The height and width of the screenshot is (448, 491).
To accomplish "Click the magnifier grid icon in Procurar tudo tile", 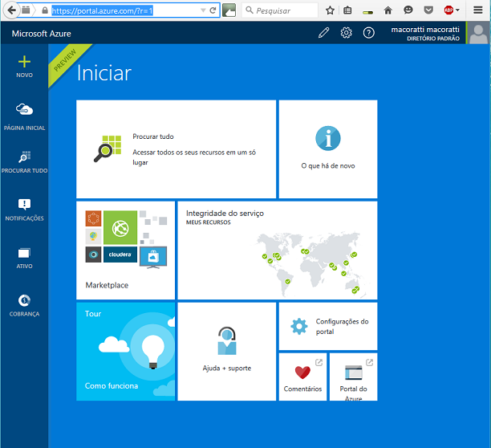I will 108,149.
